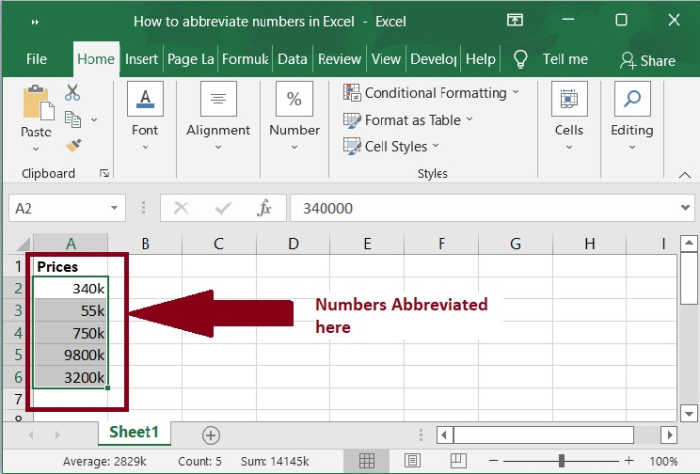Open the Number format percent icon
This screenshot has width=700, height=474.
pos(294,100)
